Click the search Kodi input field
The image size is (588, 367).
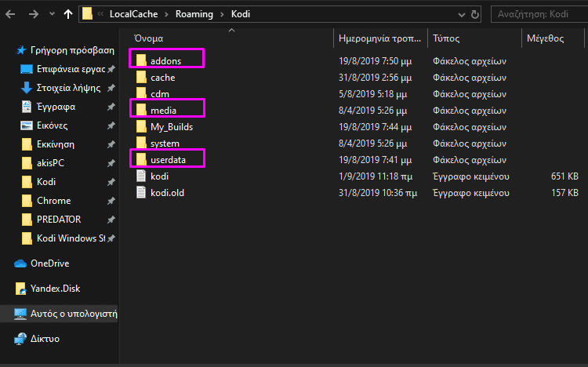click(539, 14)
